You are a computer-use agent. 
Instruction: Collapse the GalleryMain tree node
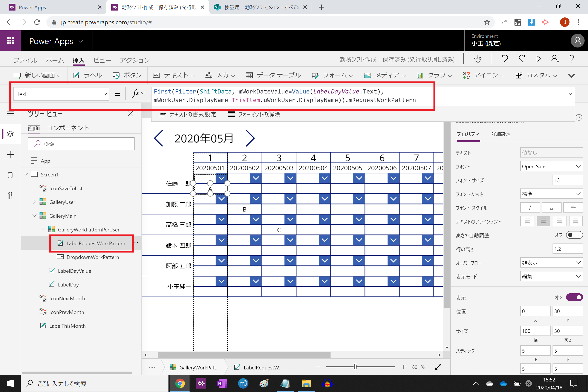35,216
